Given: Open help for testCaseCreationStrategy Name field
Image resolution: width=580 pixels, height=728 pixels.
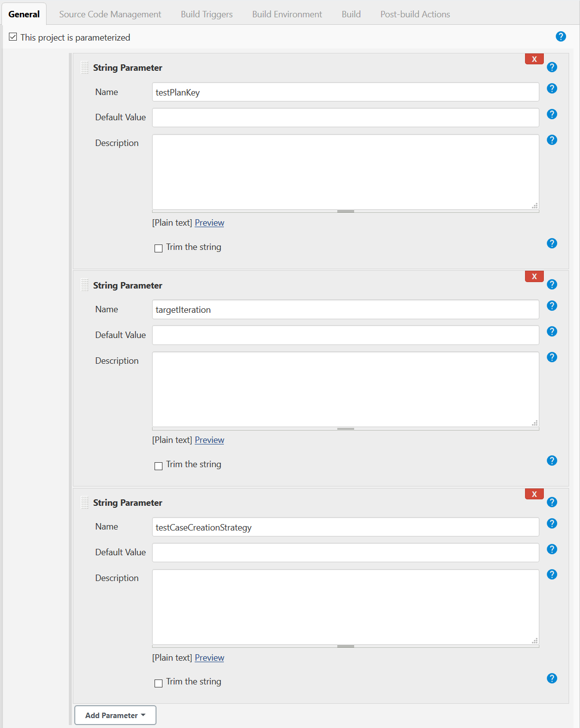Looking at the screenshot, I should 552,523.
